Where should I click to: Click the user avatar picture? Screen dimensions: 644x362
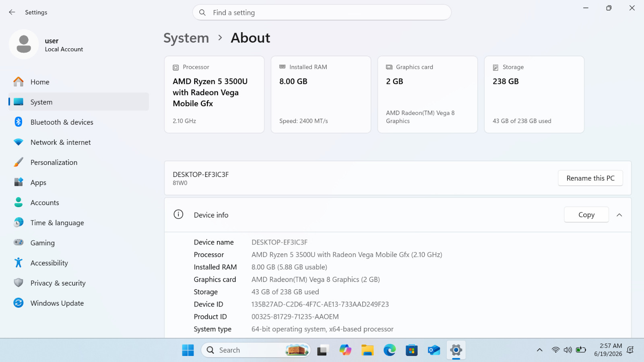point(24,44)
